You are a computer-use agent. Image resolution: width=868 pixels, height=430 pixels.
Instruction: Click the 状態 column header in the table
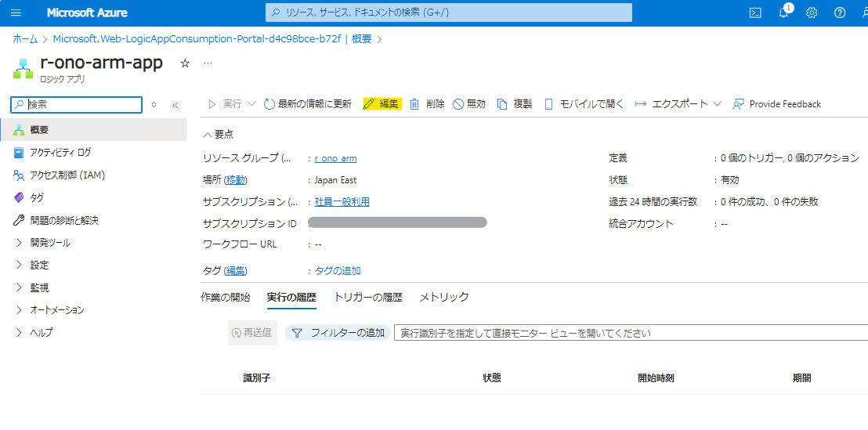491,378
